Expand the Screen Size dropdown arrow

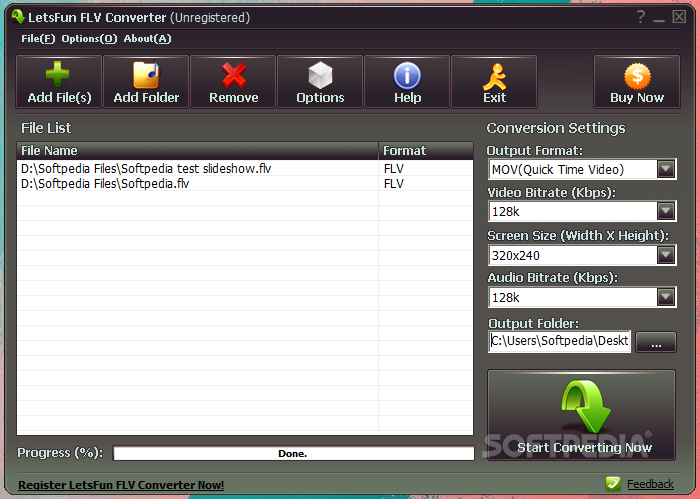click(x=666, y=255)
